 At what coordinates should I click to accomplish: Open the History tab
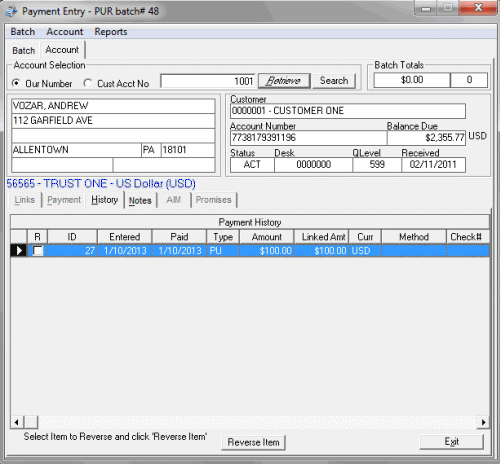pyautogui.click(x=105, y=200)
